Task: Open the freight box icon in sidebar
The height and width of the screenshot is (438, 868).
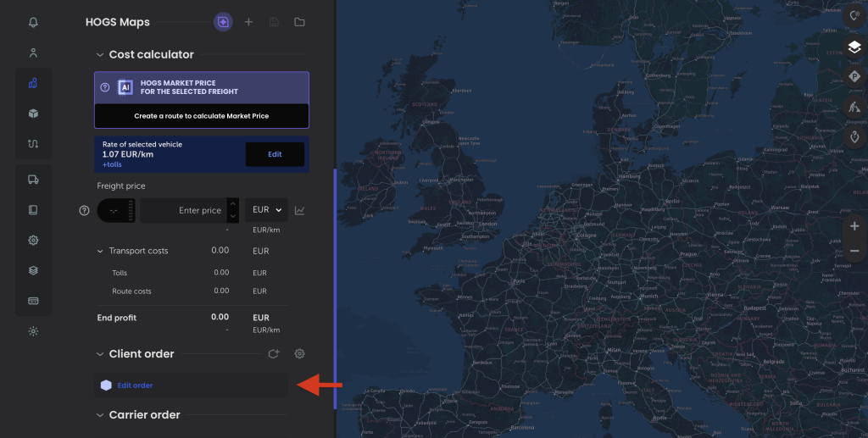Action: pos(33,114)
